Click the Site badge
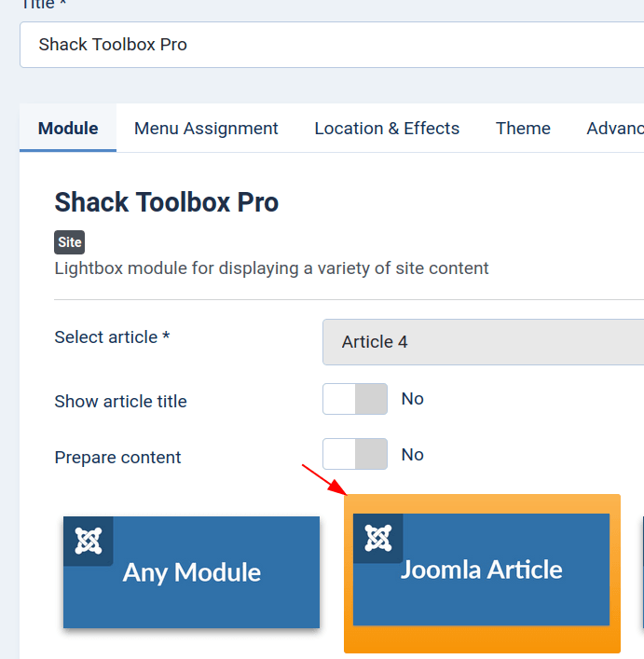This screenshot has width=644, height=659. pyautogui.click(x=69, y=242)
